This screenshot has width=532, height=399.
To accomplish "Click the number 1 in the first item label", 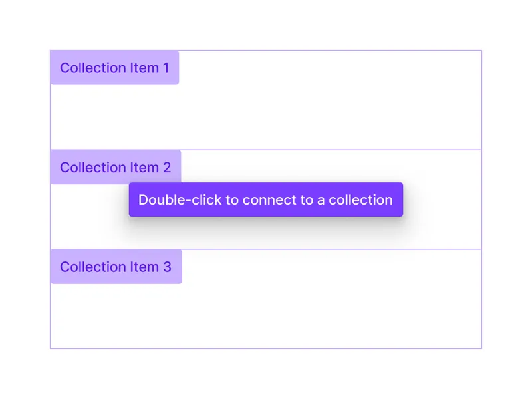I will 166,68.
